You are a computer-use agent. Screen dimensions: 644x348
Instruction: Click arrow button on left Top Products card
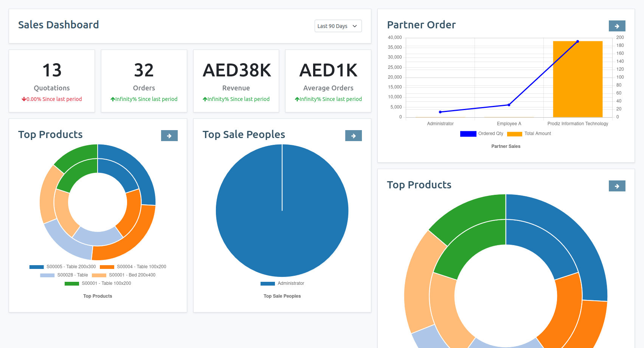tap(169, 136)
